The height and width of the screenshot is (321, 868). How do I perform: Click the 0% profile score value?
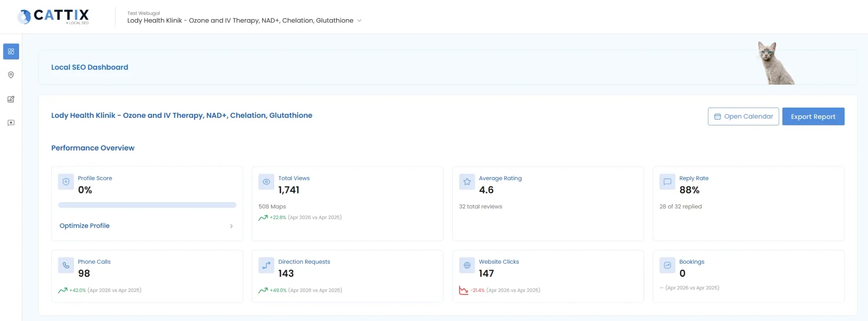(85, 190)
